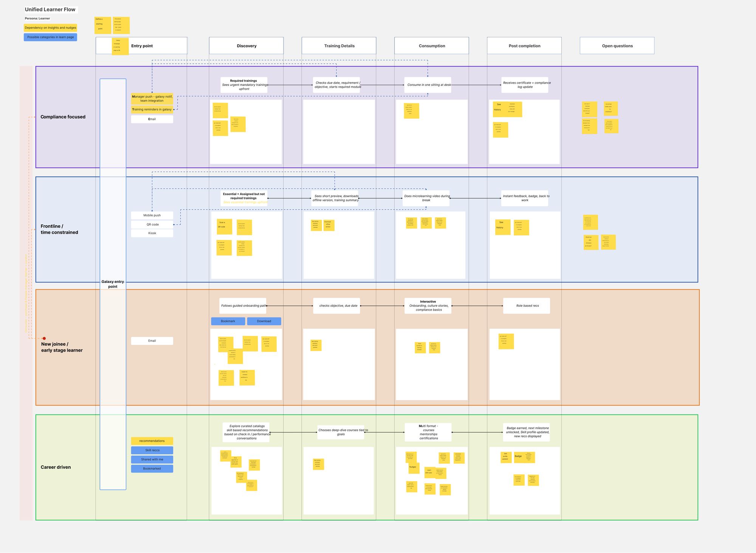Select the Email box in Compliance focused row
This screenshot has width=756, height=553.
point(152,119)
